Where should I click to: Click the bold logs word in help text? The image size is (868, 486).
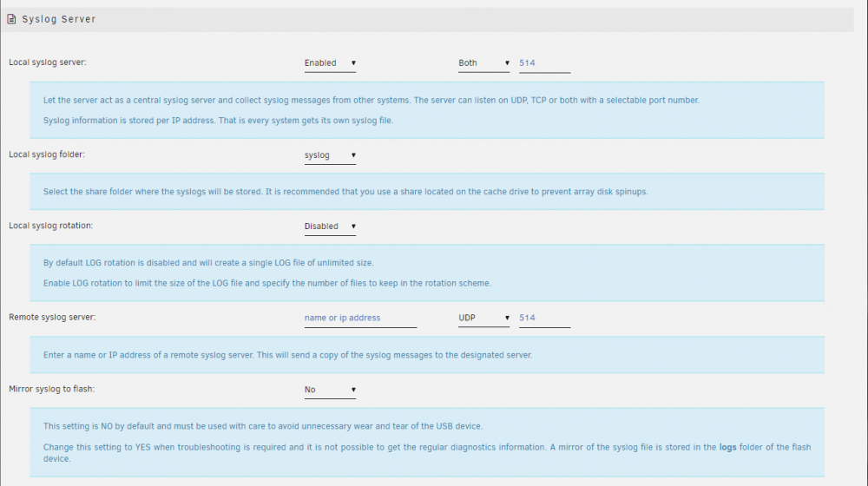click(x=727, y=447)
